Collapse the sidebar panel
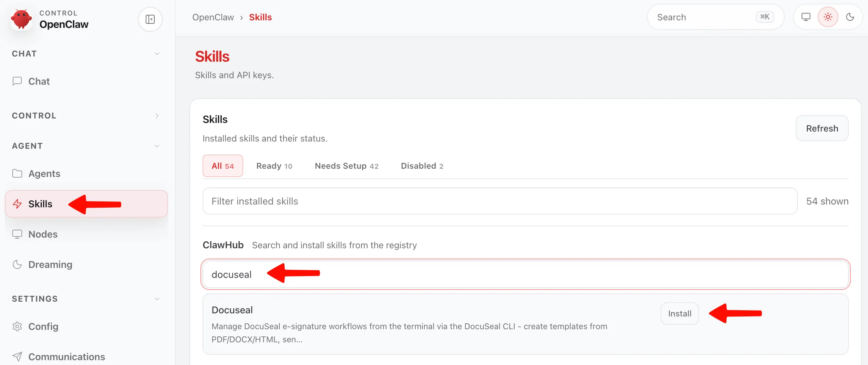Image resolution: width=868 pixels, height=365 pixels. [x=150, y=19]
